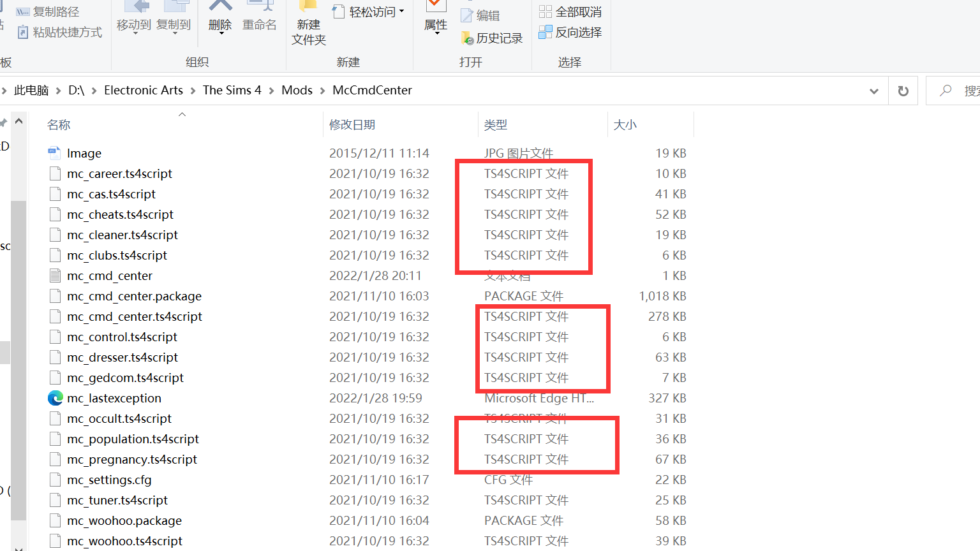This screenshot has width=980, height=551.
Task: Open 历史记录 history
Action: [491, 38]
